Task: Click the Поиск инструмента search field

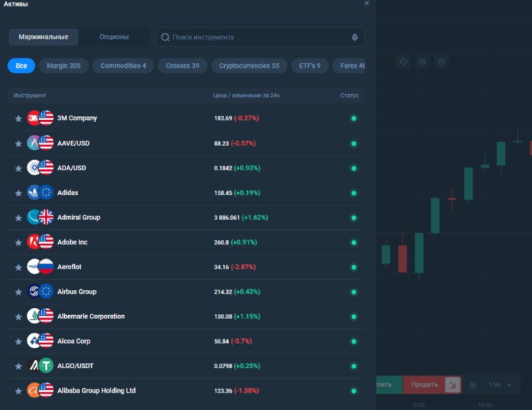Action: click(x=260, y=37)
